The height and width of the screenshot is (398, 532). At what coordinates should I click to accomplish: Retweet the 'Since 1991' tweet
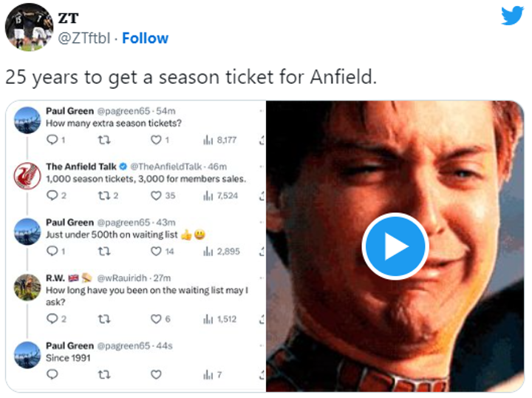tap(103, 375)
